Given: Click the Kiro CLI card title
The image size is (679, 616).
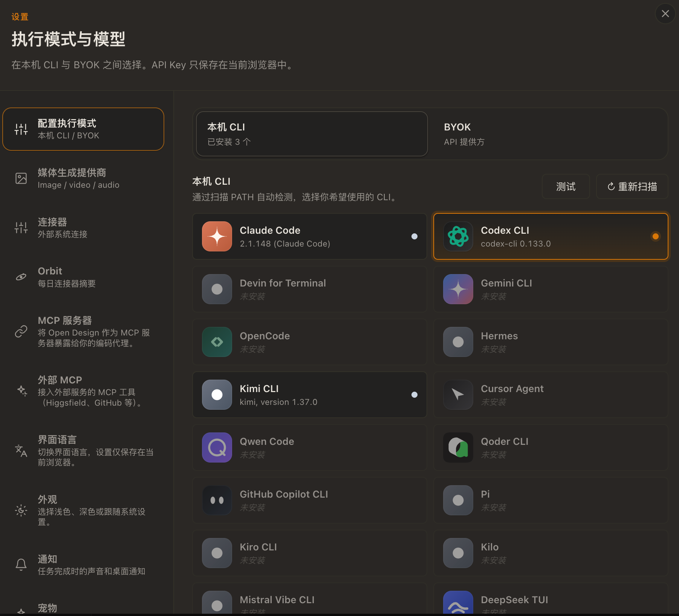Looking at the screenshot, I should [x=258, y=547].
